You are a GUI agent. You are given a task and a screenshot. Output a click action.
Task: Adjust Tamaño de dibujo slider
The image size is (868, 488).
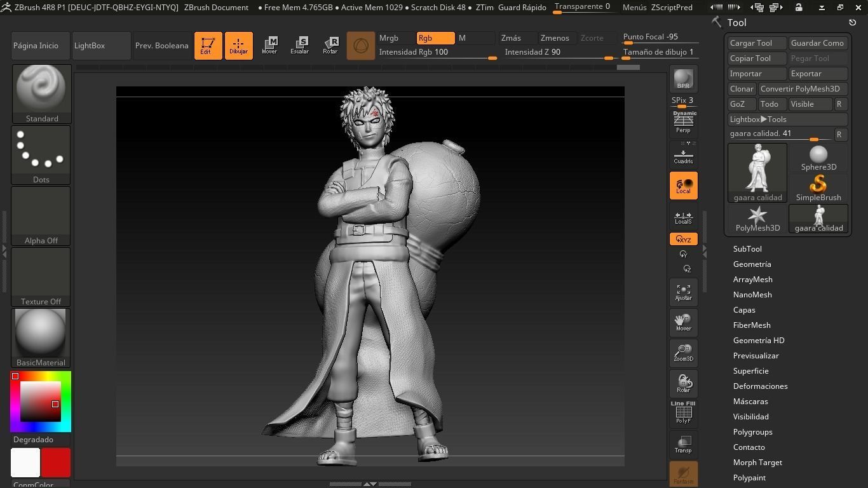(660, 53)
